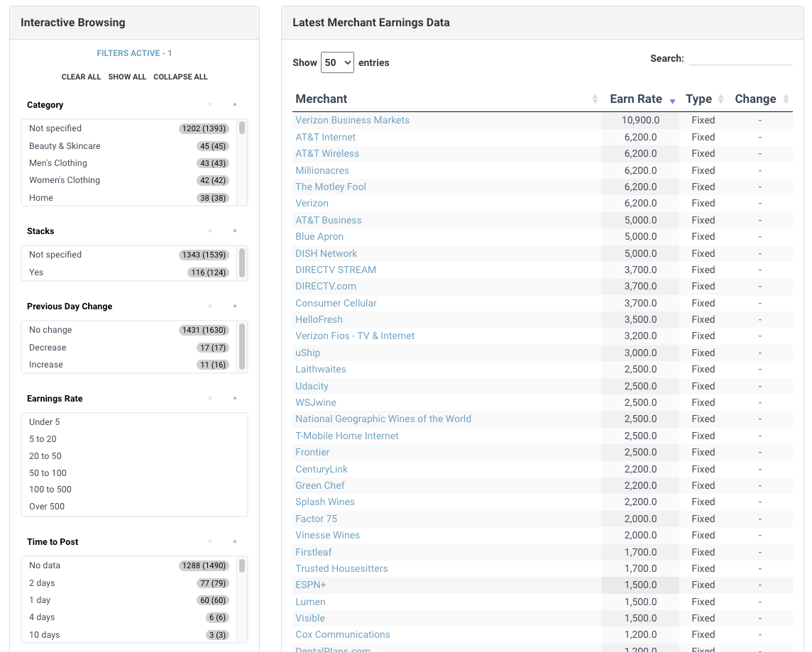The width and height of the screenshot is (812, 652).
Task: Collapse the Stacks filter panel
Action: point(235,231)
